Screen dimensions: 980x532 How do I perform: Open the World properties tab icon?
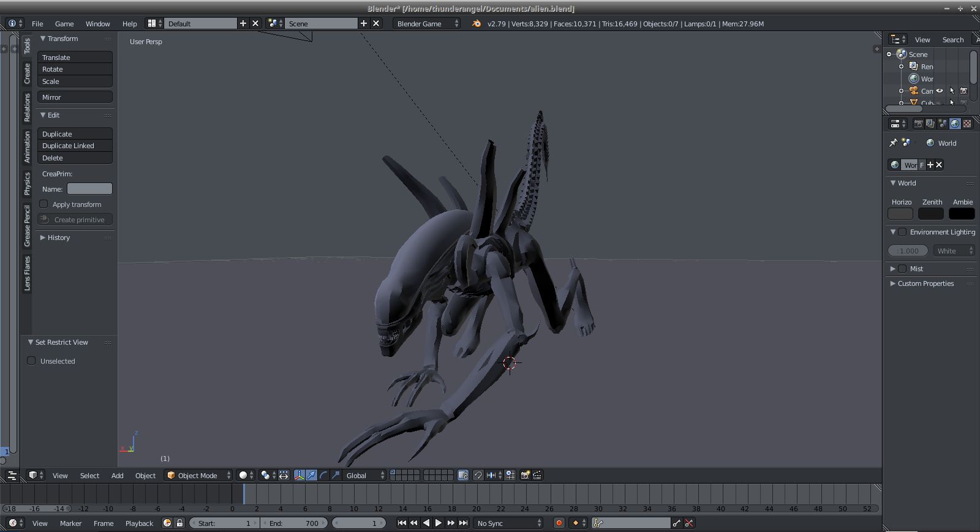click(955, 124)
